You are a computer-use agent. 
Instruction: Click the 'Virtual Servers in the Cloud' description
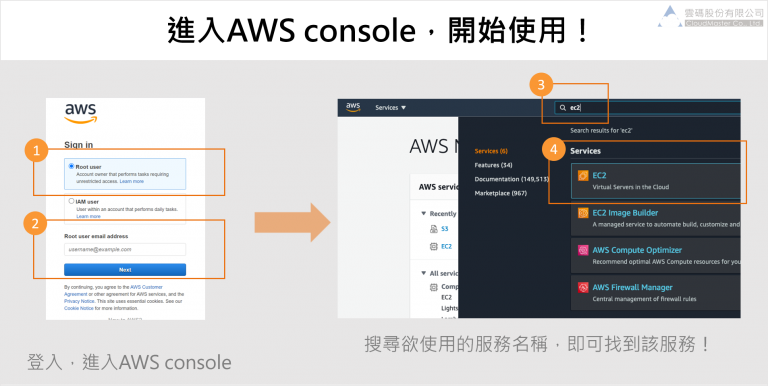click(630, 187)
